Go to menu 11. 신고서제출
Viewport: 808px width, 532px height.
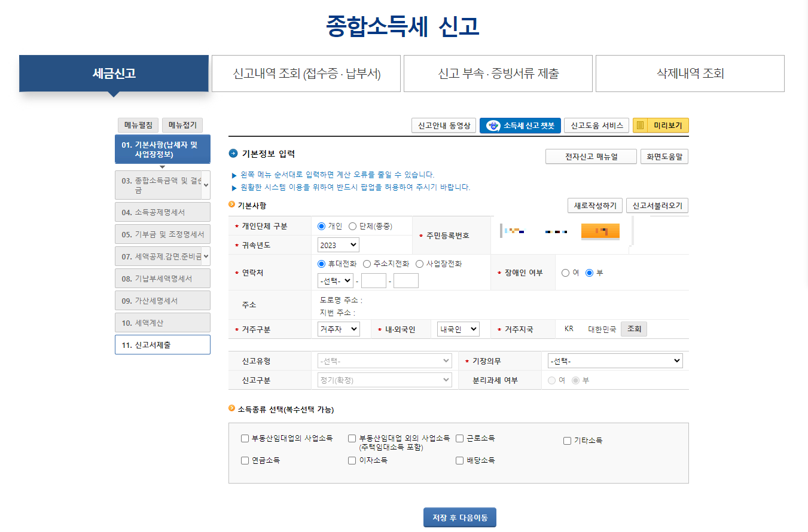(163, 345)
